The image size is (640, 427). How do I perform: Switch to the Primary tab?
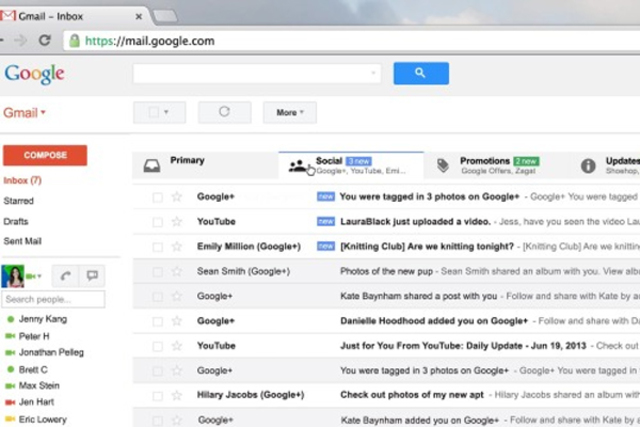click(x=205, y=165)
